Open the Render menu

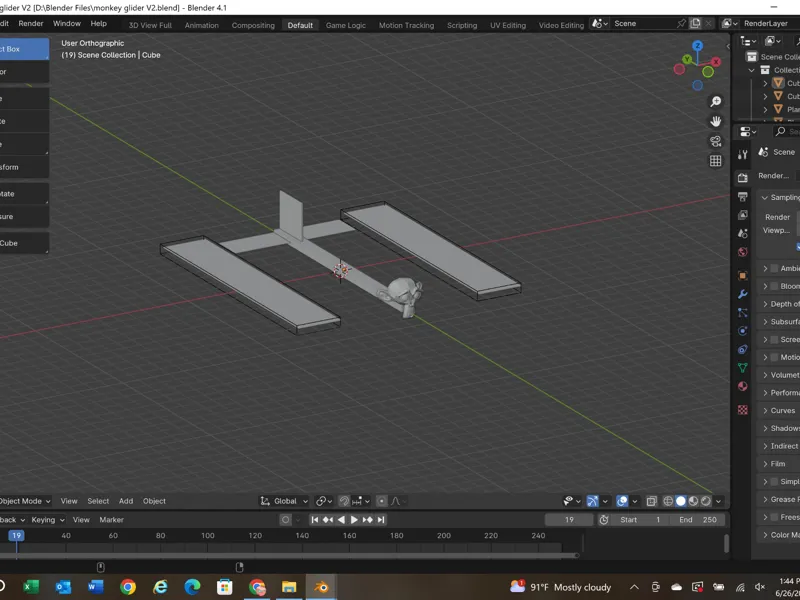(x=31, y=23)
